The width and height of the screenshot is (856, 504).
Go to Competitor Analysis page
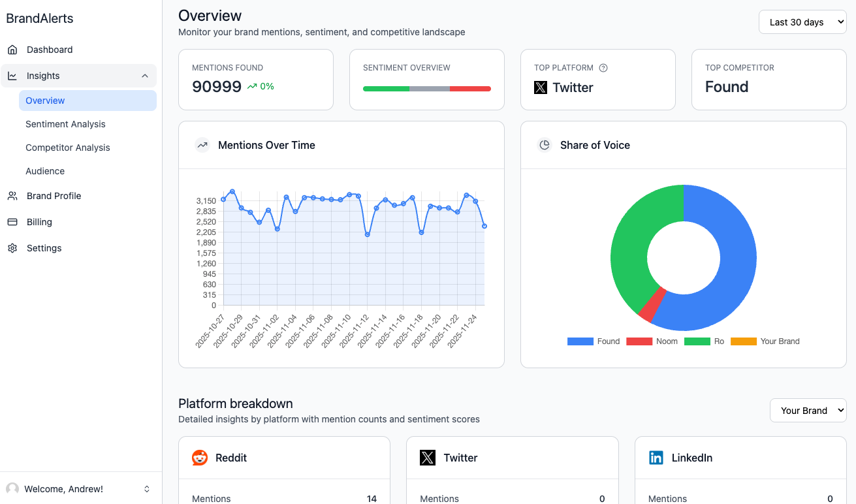68,148
